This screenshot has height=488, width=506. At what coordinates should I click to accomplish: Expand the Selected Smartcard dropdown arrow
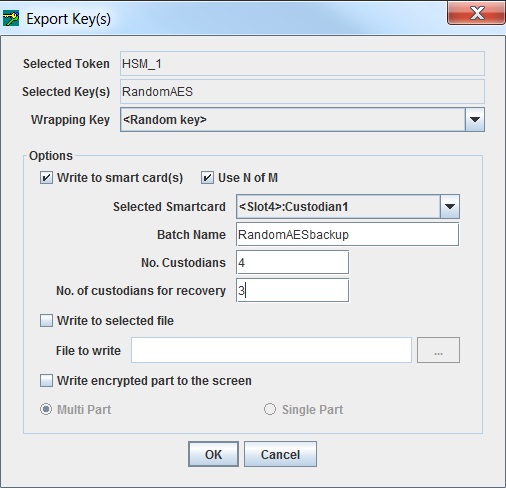(x=450, y=207)
